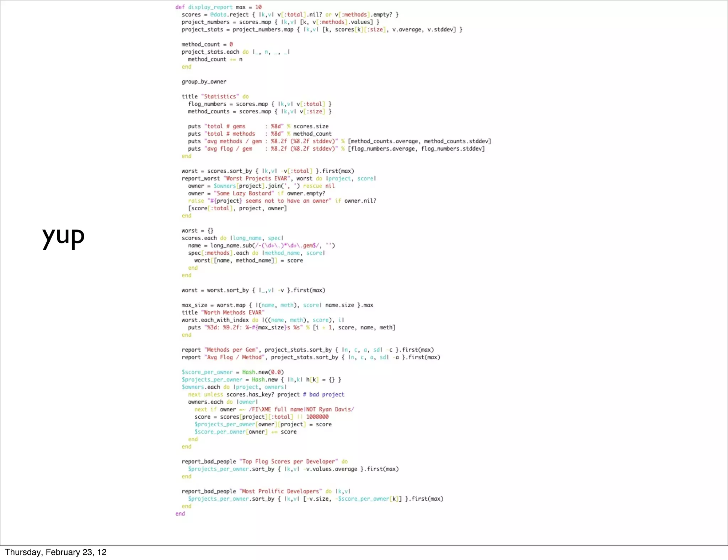Click the "Worth Methods EVAR" title string
Image resolution: width=728 pixels, height=560 pixels.
point(233,313)
